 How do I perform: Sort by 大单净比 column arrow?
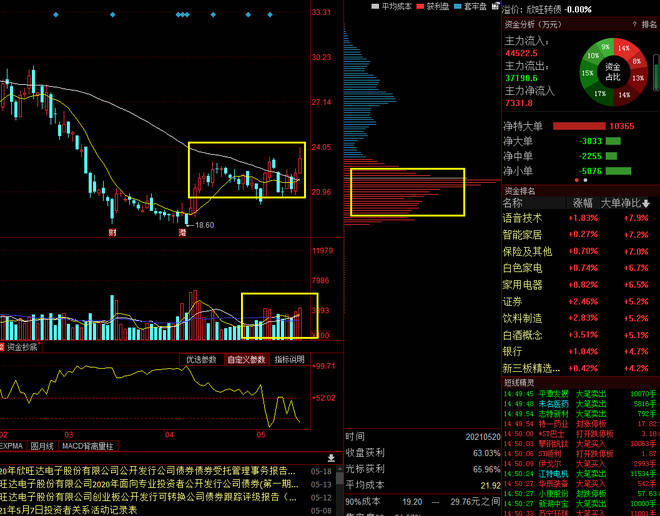click(x=646, y=203)
